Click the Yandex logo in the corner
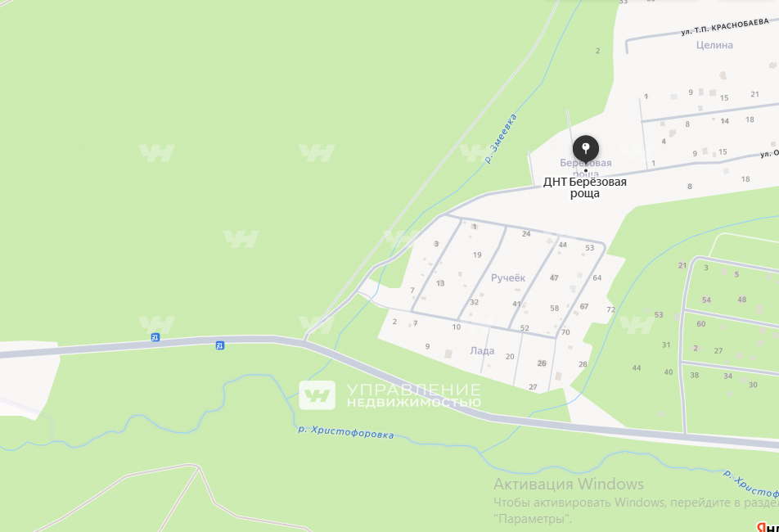 coord(768,526)
